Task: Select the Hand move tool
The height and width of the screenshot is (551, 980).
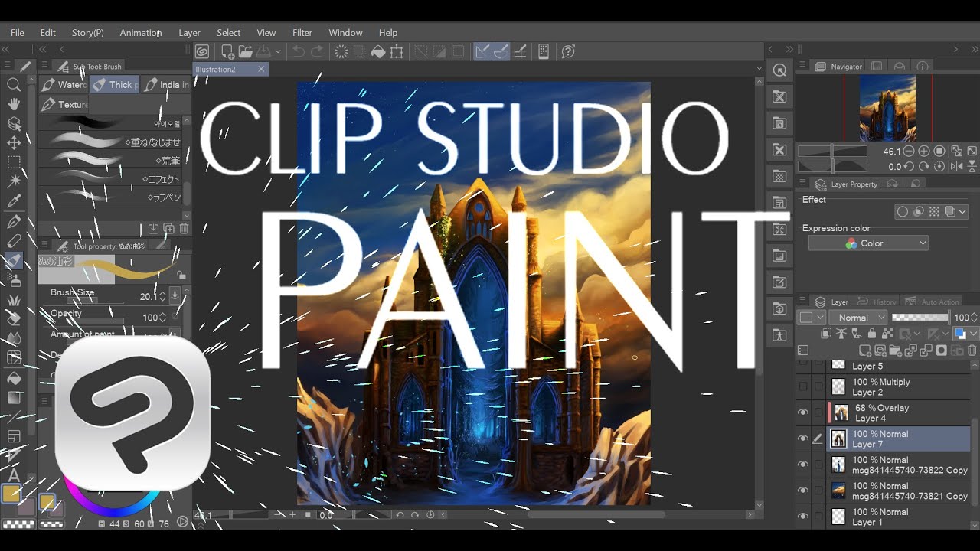Action: pos(13,104)
